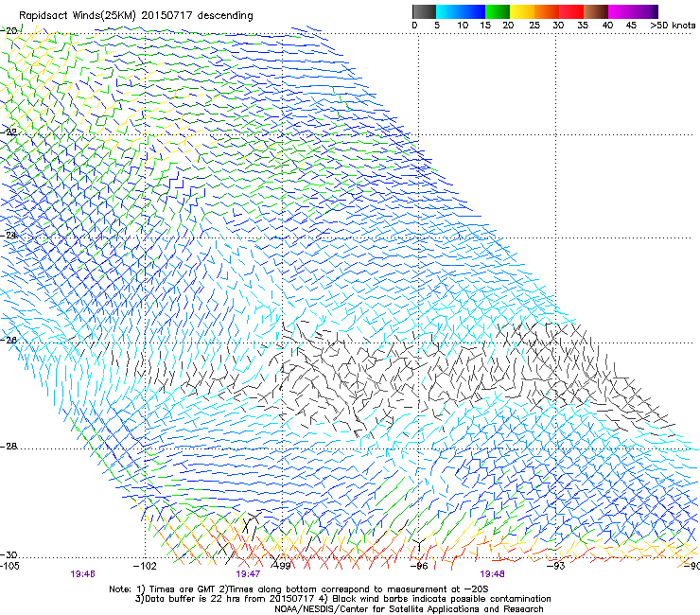
Task: Click the '40' label under the legend
Action: click(x=607, y=25)
